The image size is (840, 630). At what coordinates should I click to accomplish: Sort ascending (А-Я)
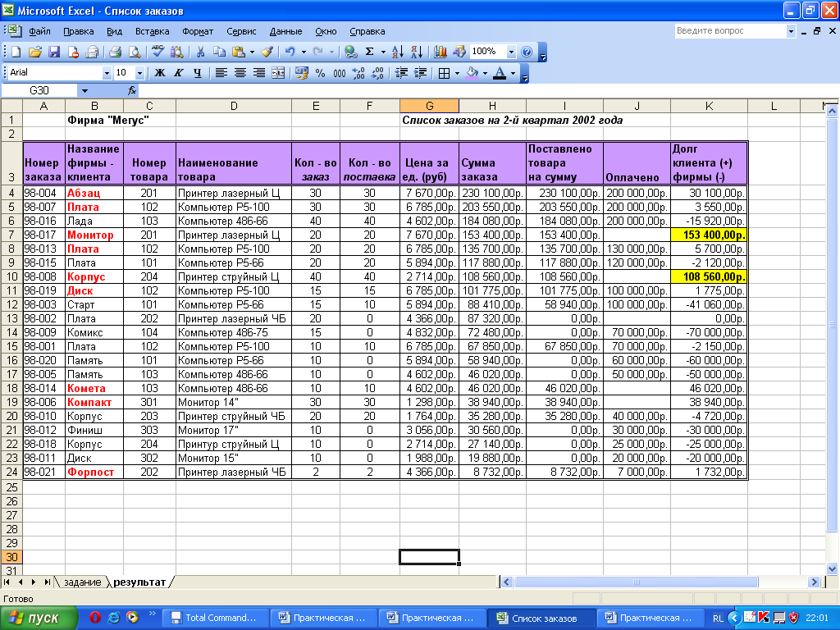(x=398, y=52)
